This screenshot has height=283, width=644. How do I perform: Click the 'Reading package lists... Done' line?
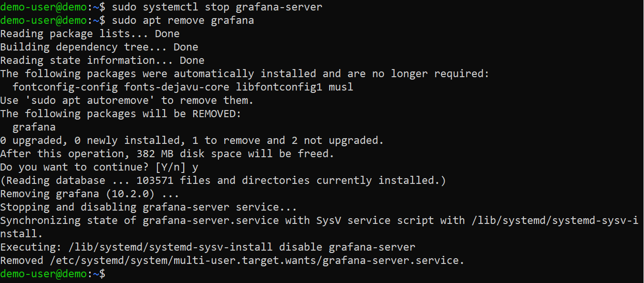(x=90, y=34)
